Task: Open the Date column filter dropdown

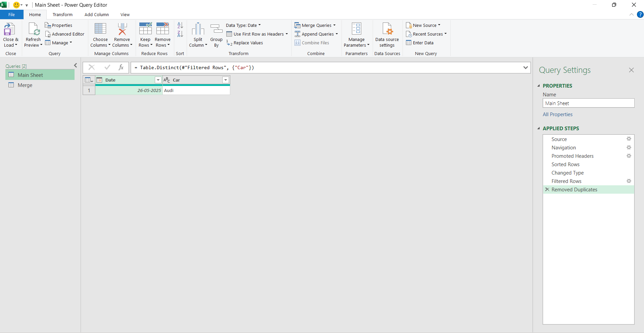Action: pyautogui.click(x=158, y=80)
